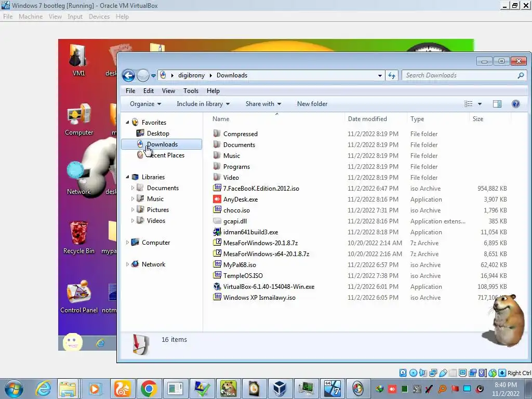532x399 pixels.
Task: Select the AnyDesk.exe file icon
Action: [217, 199]
